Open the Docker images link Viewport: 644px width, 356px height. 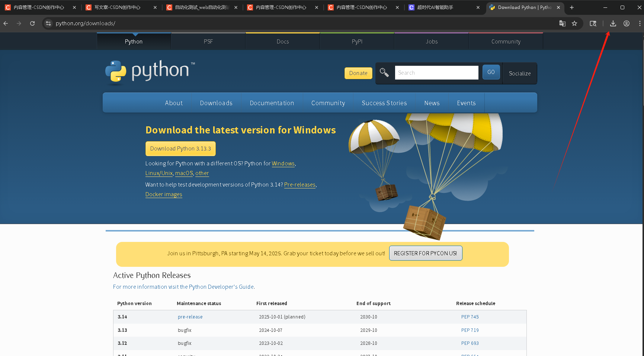pos(164,194)
